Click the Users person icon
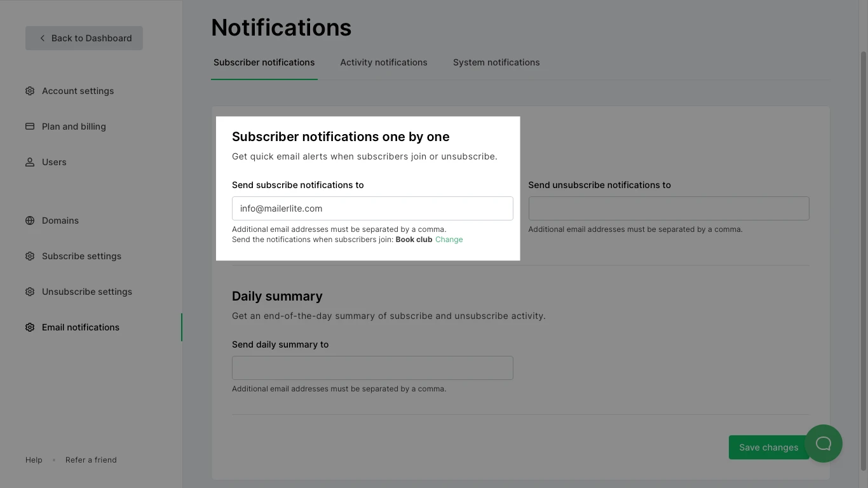The height and width of the screenshot is (488, 868). [x=30, y=162]
